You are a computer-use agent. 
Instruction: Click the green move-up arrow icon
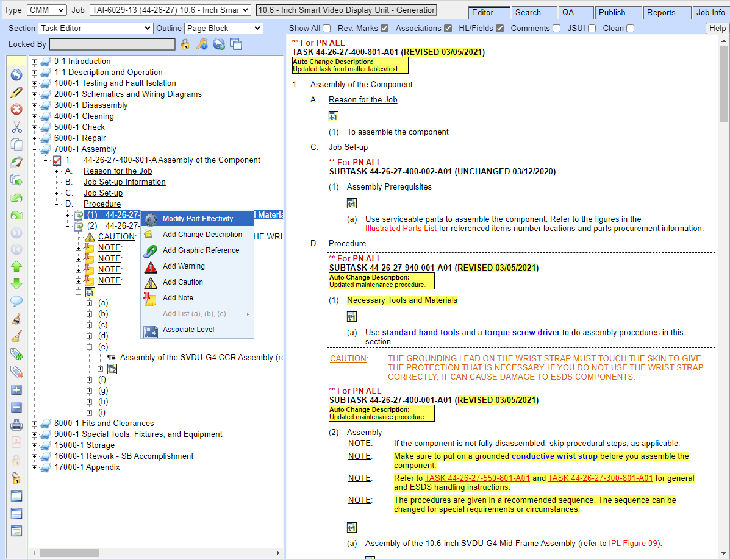pos(16,266)
